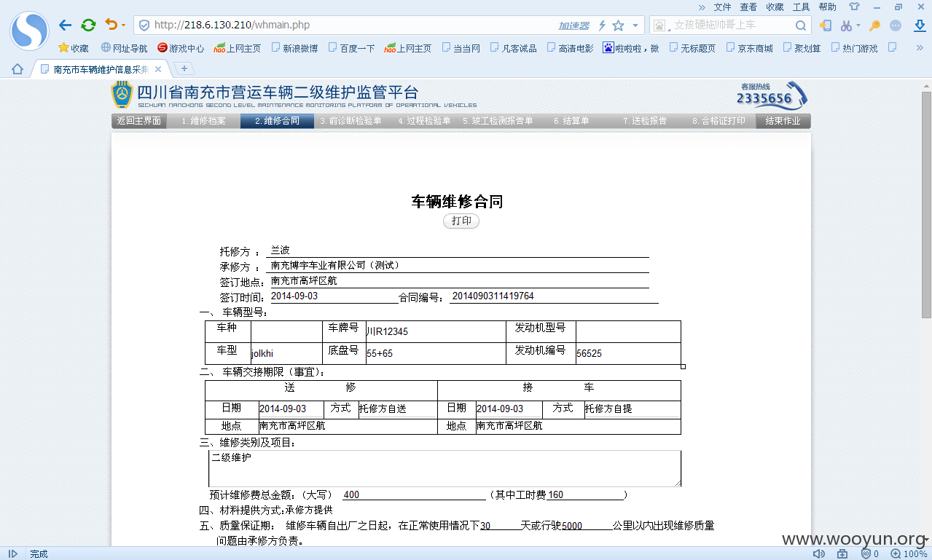Click the 车牌号 field 川R12345
932x560 pixels.
coord(435,331)
